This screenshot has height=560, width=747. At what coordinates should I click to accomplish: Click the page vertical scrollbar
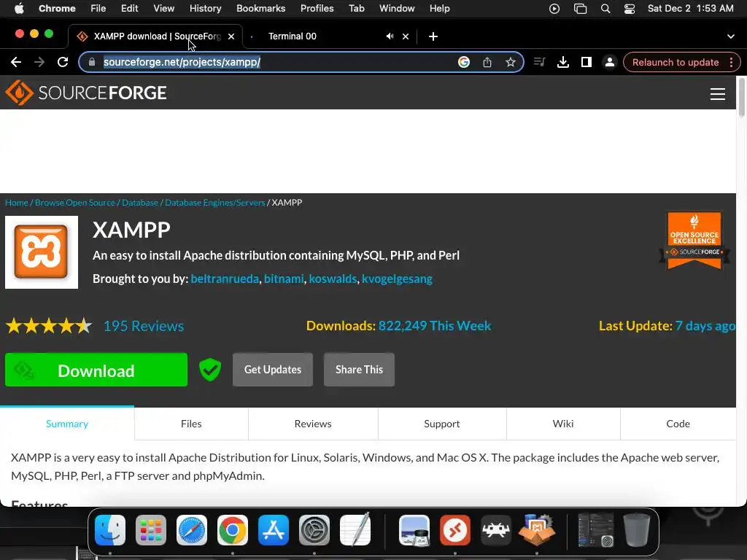(741, 97)
